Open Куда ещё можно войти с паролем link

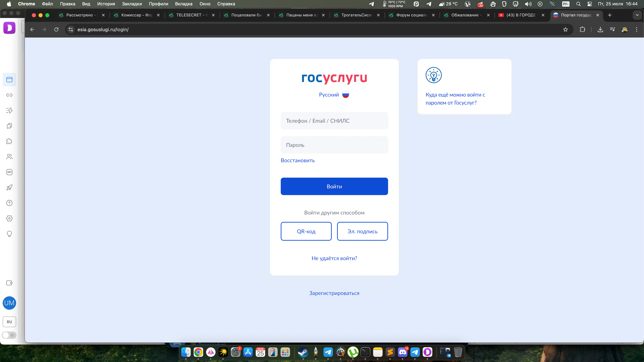pos(455,99)
